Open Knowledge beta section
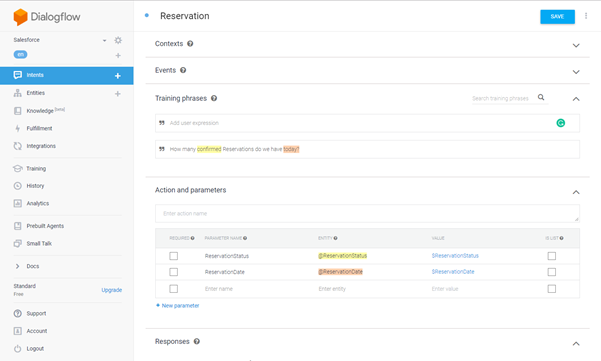 pos(45,111)
